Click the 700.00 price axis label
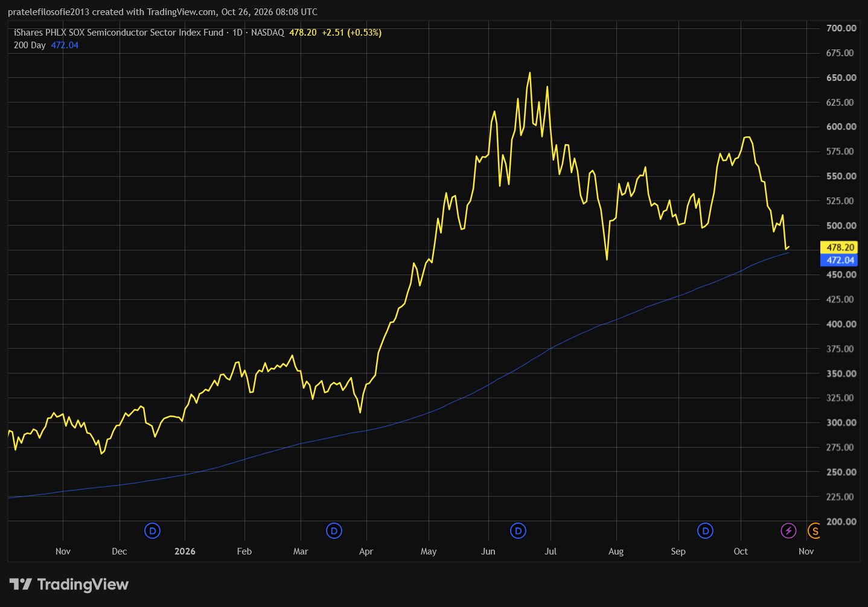This screenshot has height=607, width=868. 841,28
